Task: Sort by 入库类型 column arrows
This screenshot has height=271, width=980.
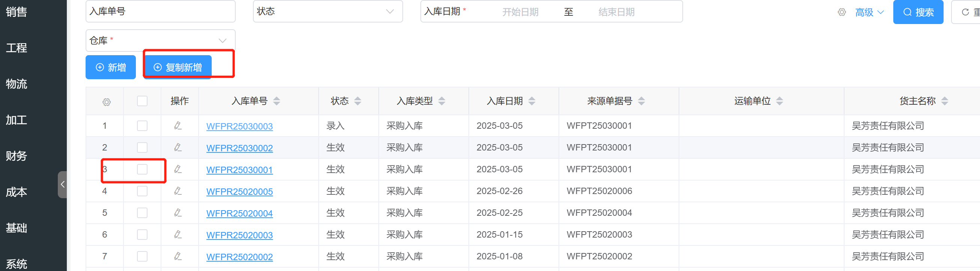Action: tap(442, 101)
